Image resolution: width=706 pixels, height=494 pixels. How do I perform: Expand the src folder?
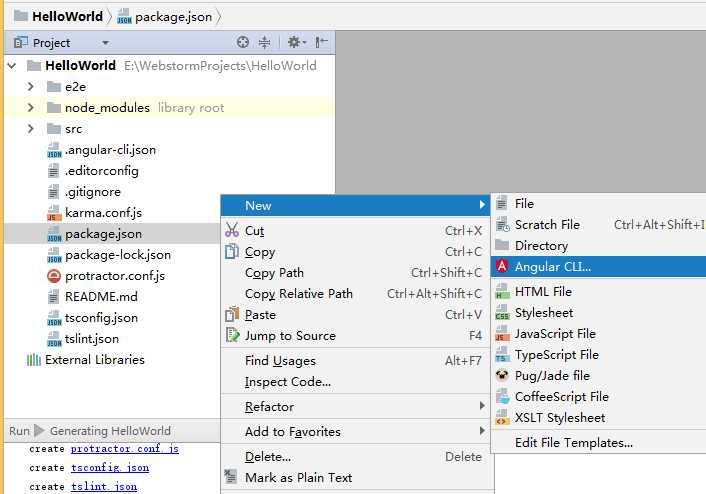(x=31, y=129)
